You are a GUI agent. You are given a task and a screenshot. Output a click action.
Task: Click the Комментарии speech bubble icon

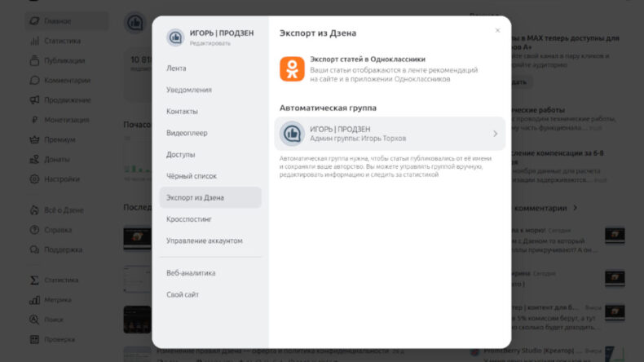[34, 80]
